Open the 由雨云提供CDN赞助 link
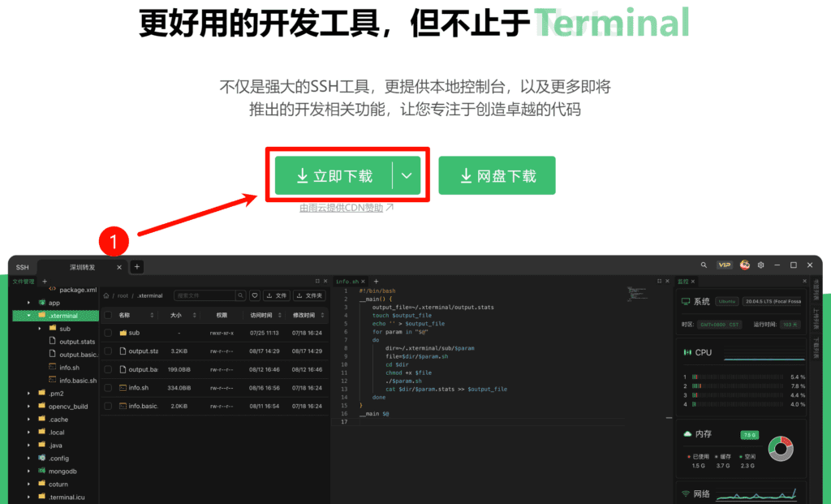 [344, 206]
